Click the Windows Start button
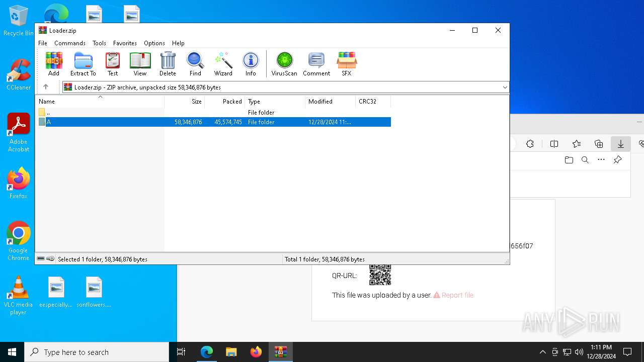Image resolution: width=644 pixels, height=362 pixels. [x=12, y=352]
